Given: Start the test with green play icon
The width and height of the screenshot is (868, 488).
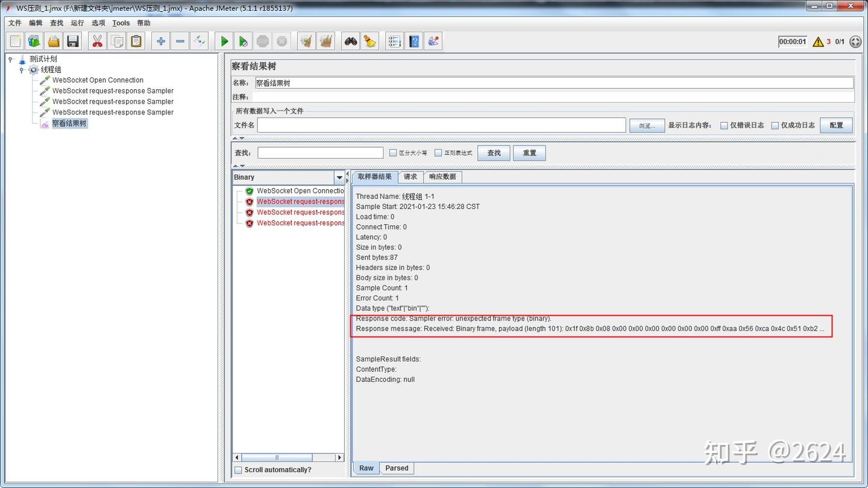Looking at the screenshot, I should 224,42.
